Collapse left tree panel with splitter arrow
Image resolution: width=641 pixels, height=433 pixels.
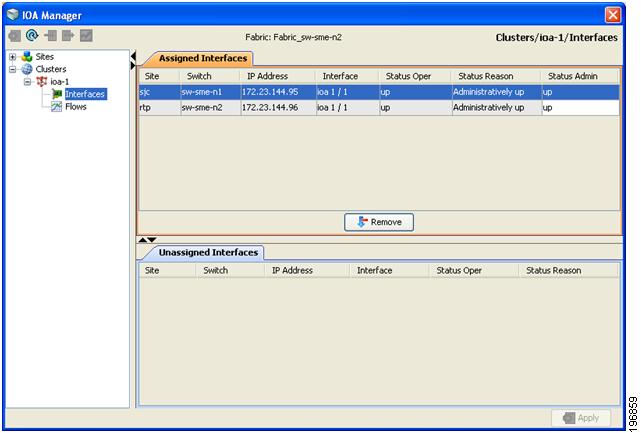[133, 56]
